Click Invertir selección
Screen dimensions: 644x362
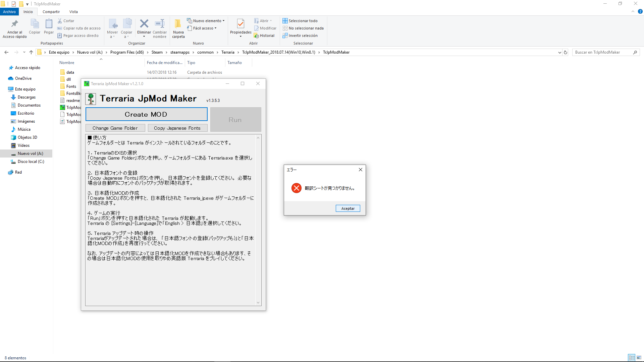point(300,36)
